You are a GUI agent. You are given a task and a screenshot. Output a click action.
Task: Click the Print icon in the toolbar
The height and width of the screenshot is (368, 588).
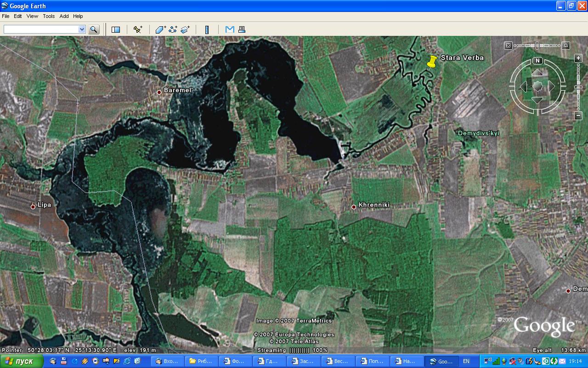(x=242, y=29)
